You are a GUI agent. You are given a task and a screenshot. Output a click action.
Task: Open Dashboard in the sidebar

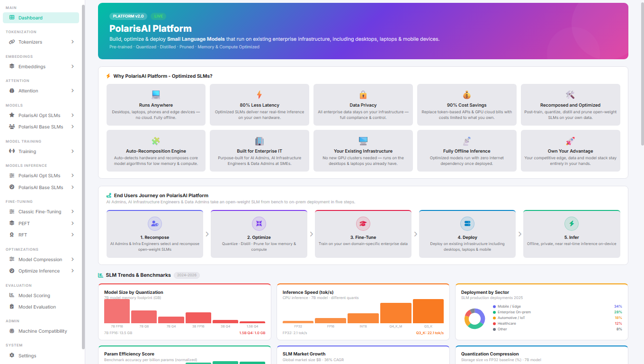pos(41,18)
